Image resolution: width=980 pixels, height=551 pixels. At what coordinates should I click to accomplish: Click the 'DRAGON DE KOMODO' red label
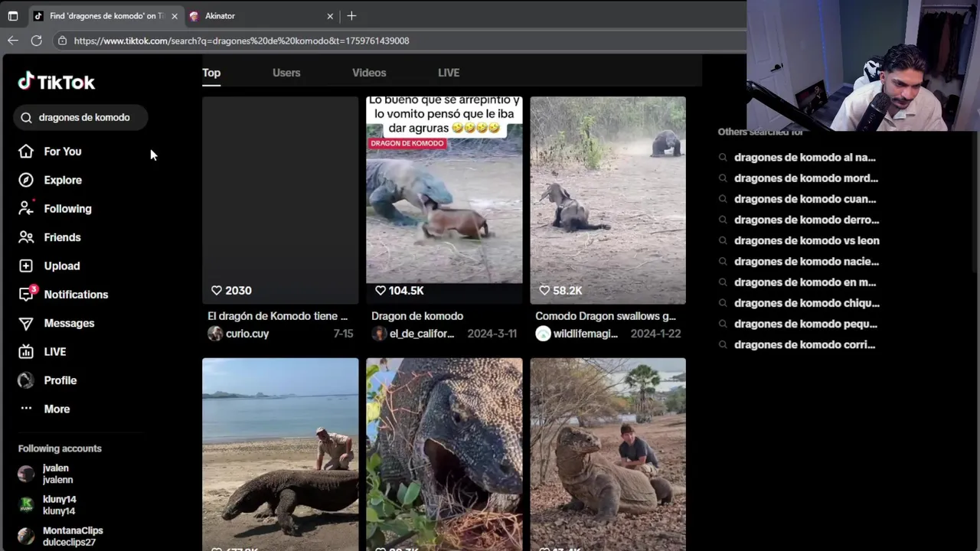pos(407,143)
